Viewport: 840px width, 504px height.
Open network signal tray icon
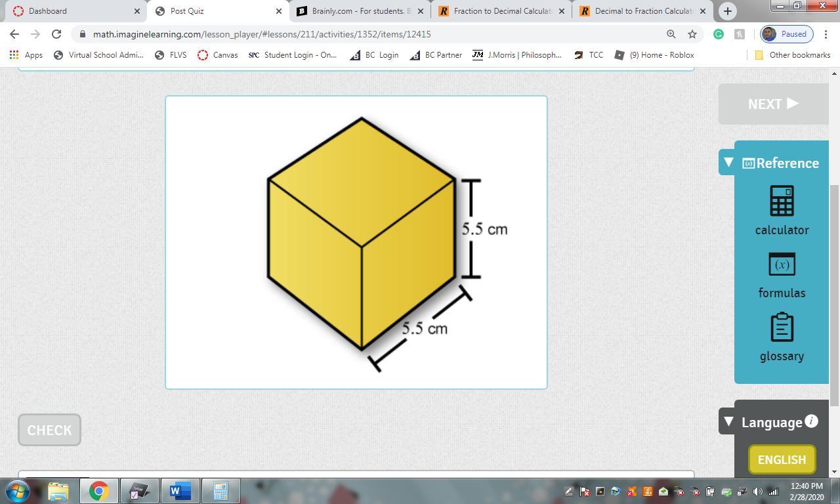[774, 492]
